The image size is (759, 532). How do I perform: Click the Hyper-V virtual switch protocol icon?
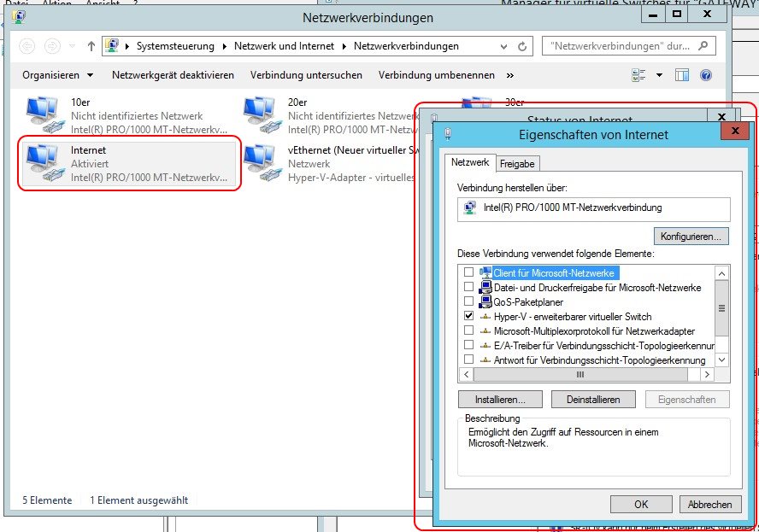pyautogui.click(x=485, y=317)
